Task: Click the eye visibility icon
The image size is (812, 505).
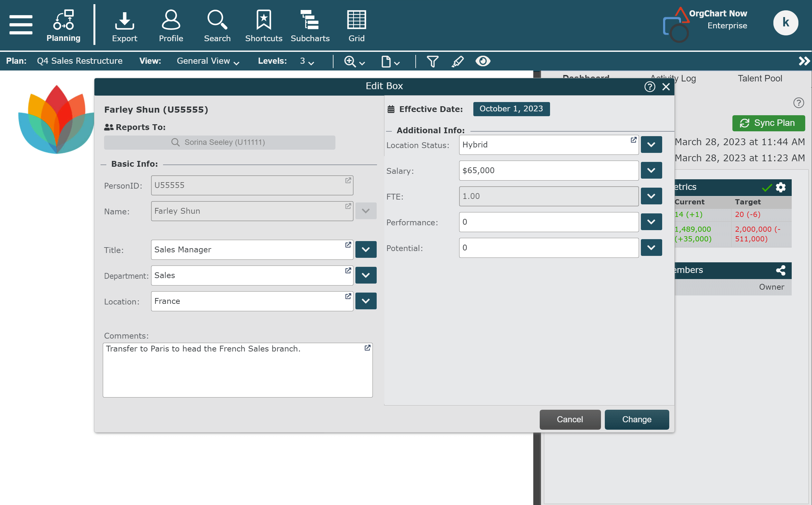Action: 482,61
